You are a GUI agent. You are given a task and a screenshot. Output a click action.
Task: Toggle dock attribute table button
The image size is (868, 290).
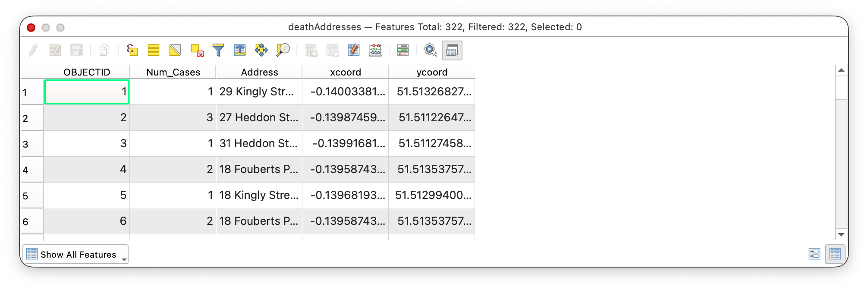(452, 50)
